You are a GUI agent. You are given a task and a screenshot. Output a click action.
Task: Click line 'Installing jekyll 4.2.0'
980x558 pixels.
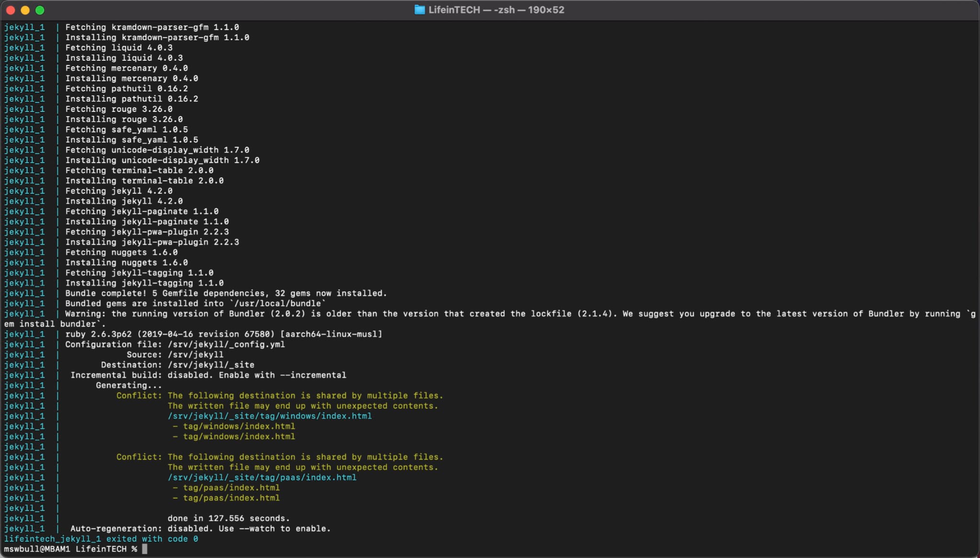pos(124,201)
